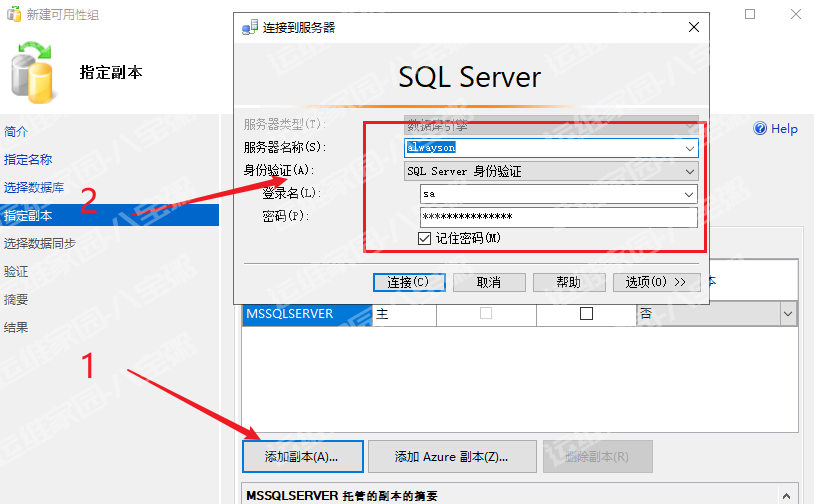This screenshot has height=504, width=814.
Task: Expand the 登录名 dropdown arrow
Action: pyautogui.click(x=689, y=194)
